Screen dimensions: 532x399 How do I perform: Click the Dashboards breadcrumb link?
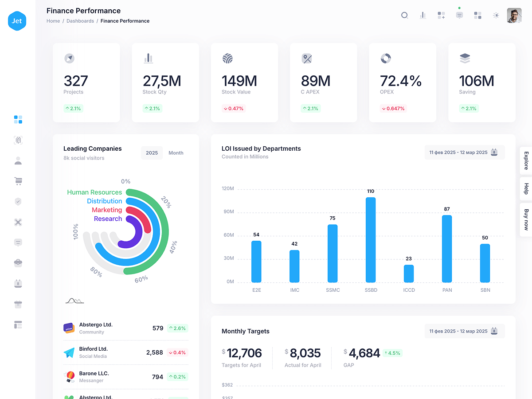click(80, 21)
